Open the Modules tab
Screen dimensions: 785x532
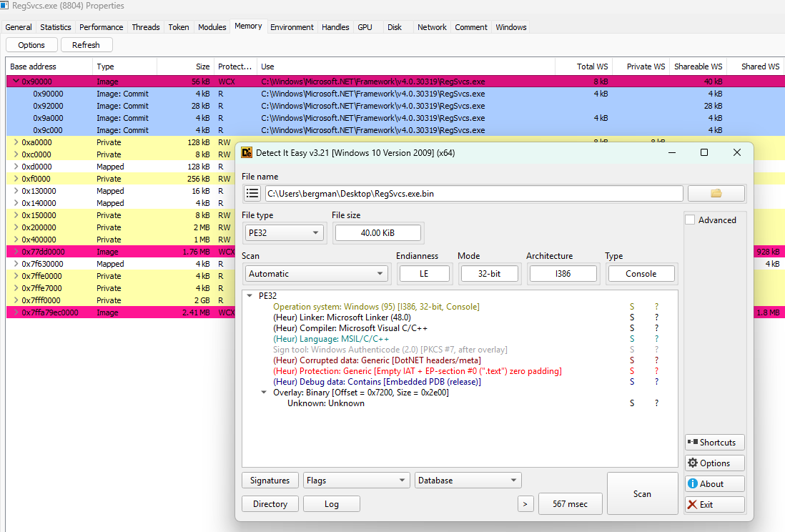[212, 27]
